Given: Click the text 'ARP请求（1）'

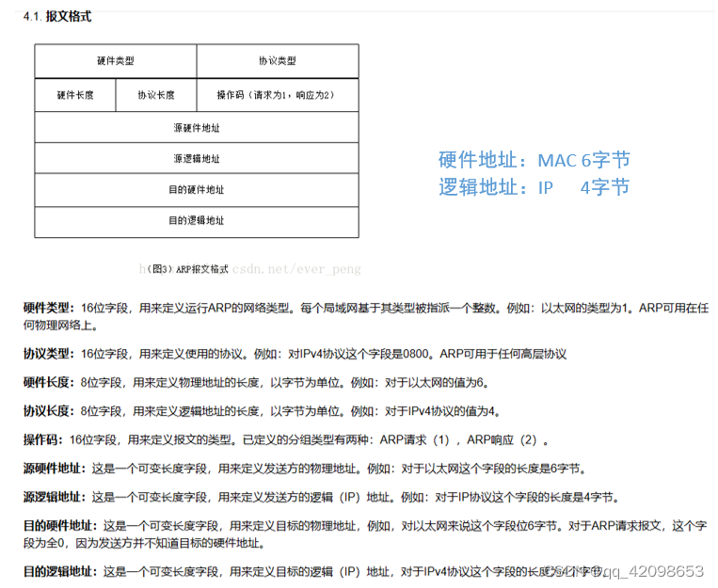Looking at the screenshot, I should (416, 440).
